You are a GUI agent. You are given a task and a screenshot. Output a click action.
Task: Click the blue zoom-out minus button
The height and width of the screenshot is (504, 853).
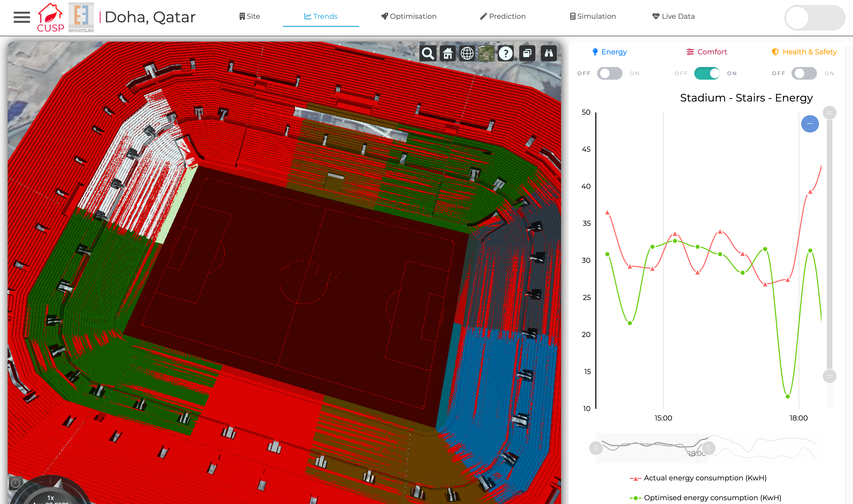[x=810, y=124]
